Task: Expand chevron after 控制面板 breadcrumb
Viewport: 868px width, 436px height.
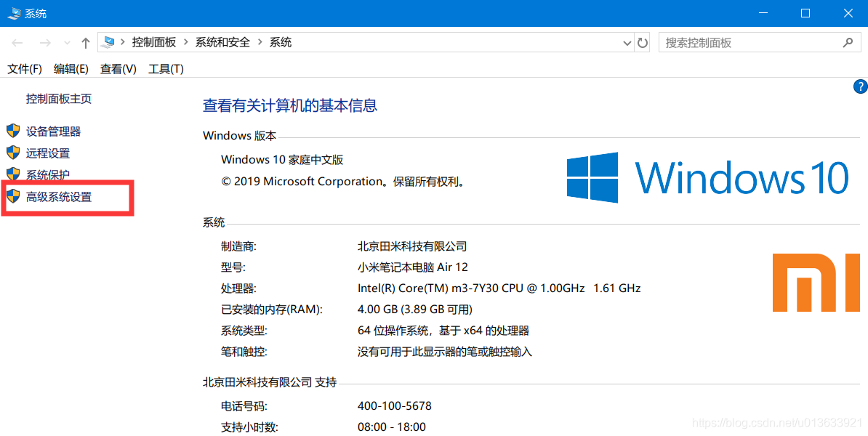Action: [x=186, y=43]
